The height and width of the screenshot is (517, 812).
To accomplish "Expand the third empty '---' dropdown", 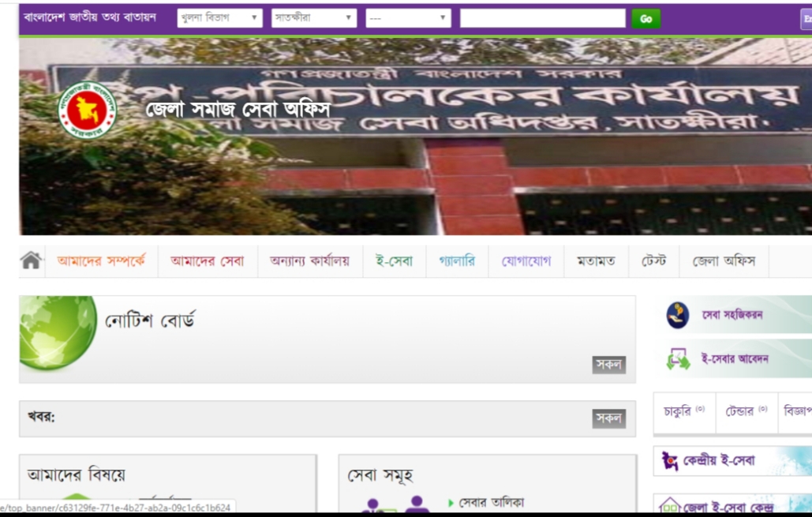I will coord(407,18).
